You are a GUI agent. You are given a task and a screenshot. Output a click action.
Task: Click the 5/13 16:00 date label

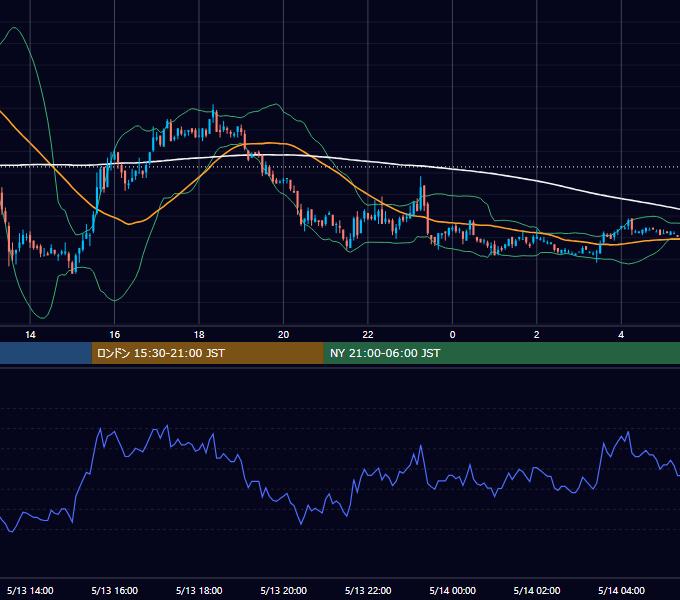tap(114, 590)
